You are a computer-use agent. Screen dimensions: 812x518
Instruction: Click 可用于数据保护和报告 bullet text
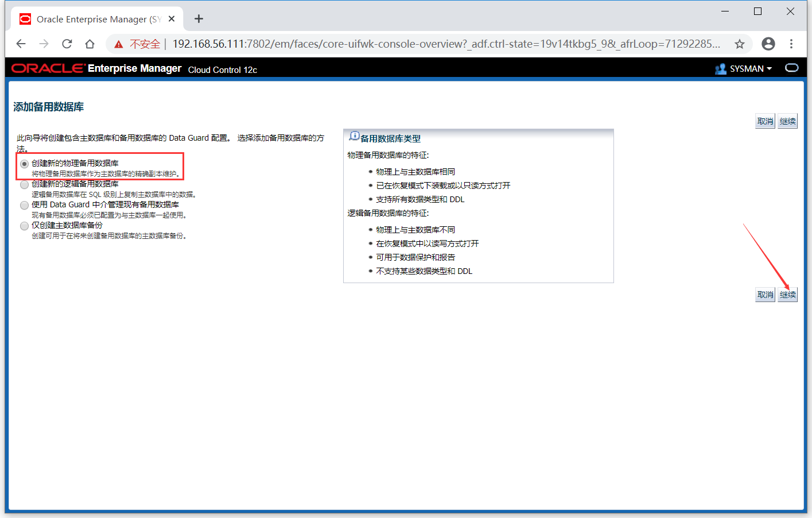415,257
